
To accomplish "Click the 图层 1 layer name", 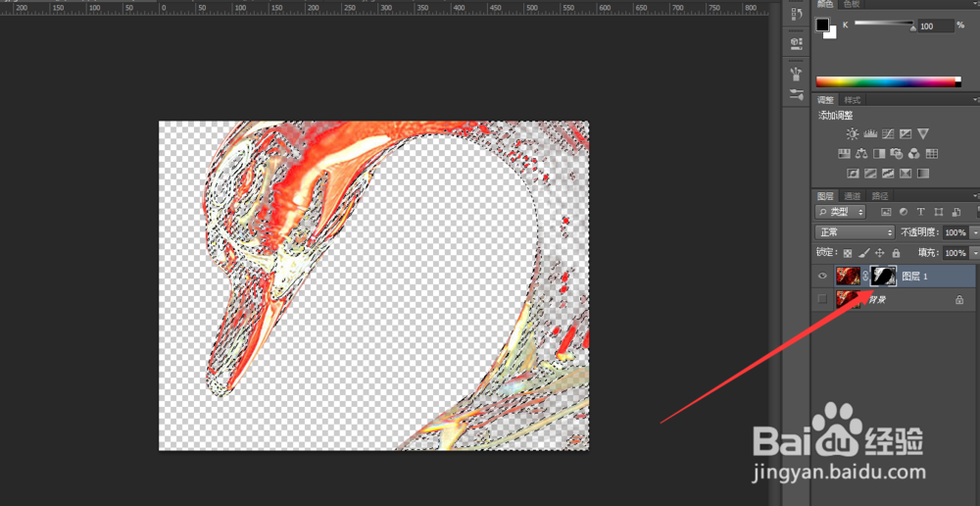I will point(914,276).
